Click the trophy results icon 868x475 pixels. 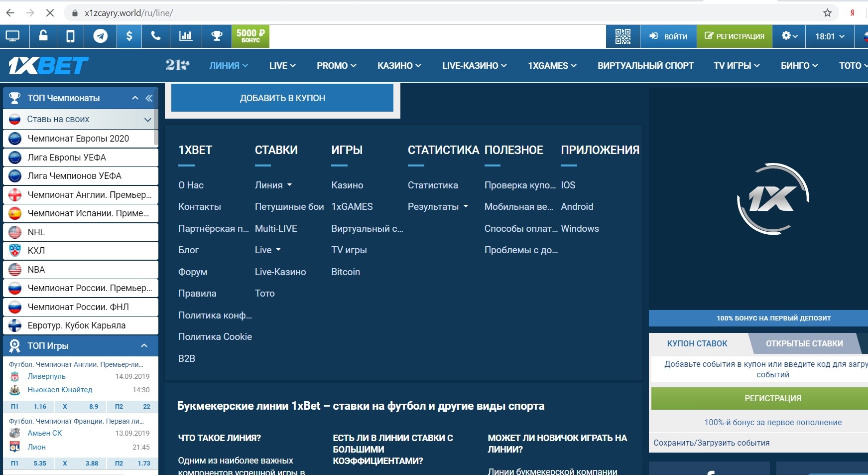217,36
